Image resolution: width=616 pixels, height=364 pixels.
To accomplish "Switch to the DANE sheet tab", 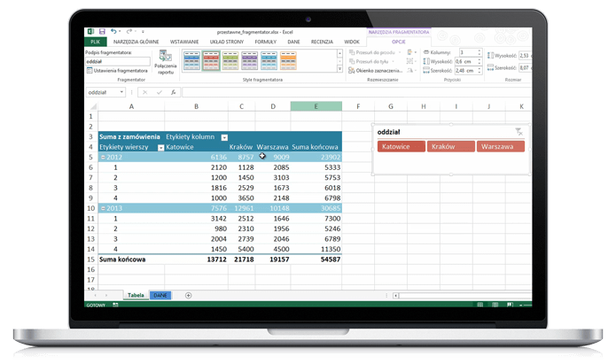I will pyautogui.click(x=160, y=294).
